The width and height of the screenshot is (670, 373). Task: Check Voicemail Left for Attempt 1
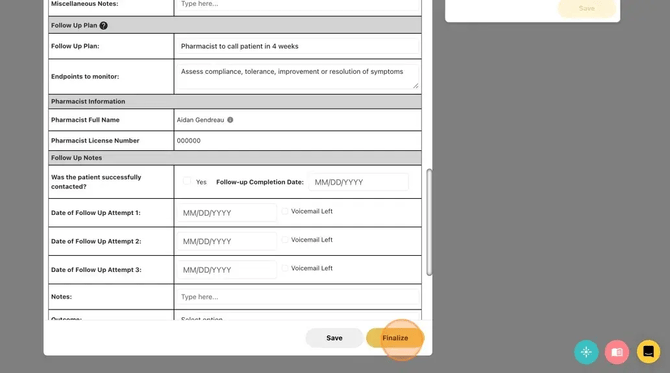coord(285,211)
